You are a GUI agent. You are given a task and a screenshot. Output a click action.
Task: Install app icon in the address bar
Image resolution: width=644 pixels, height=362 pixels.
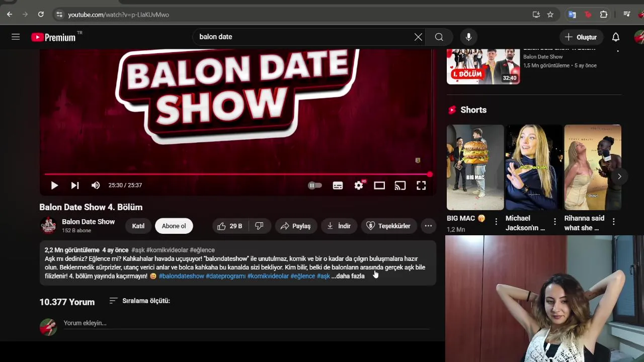point(536,15)
